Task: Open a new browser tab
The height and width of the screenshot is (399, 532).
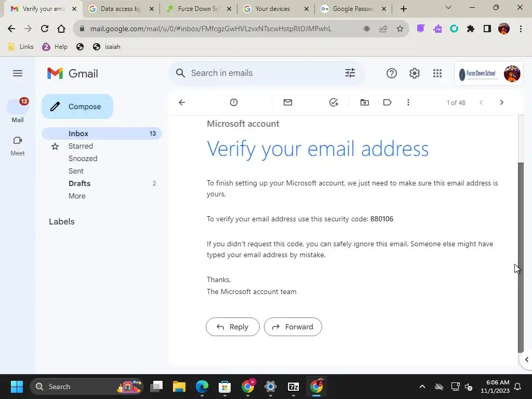Action: pyautogui.click(x=403, y=9)
